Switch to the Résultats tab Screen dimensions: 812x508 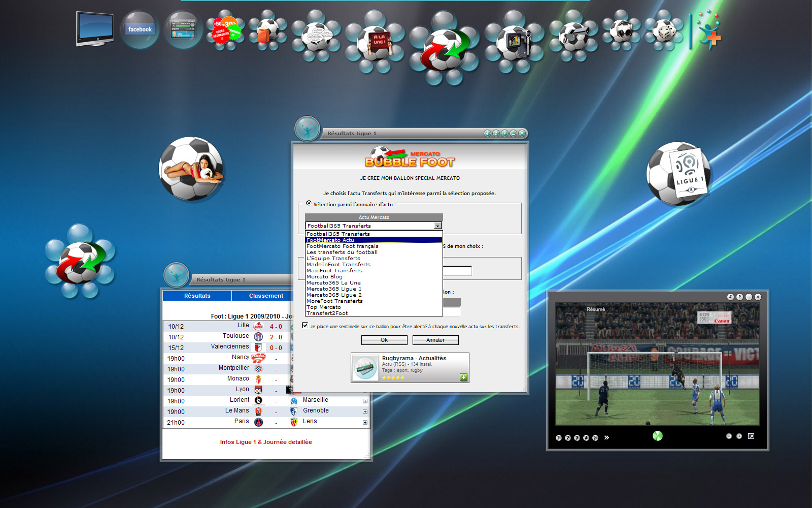[197, 296]
